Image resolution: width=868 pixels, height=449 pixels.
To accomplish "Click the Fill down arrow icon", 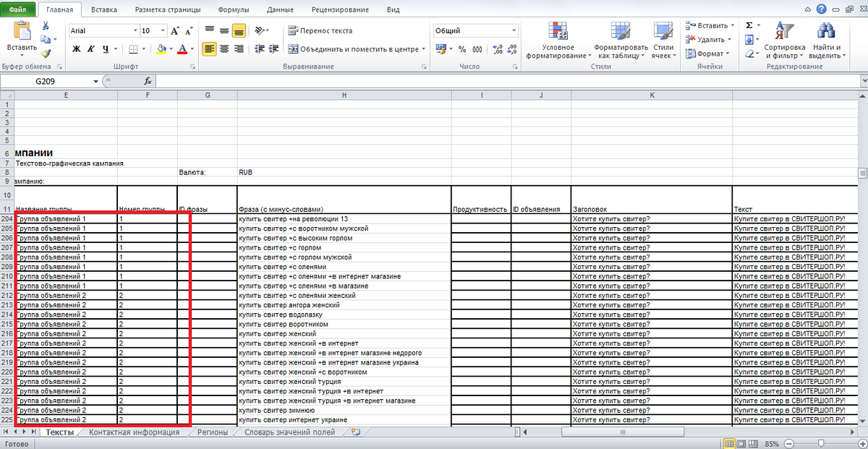I will pyautogui.click(x=749, y=40).
